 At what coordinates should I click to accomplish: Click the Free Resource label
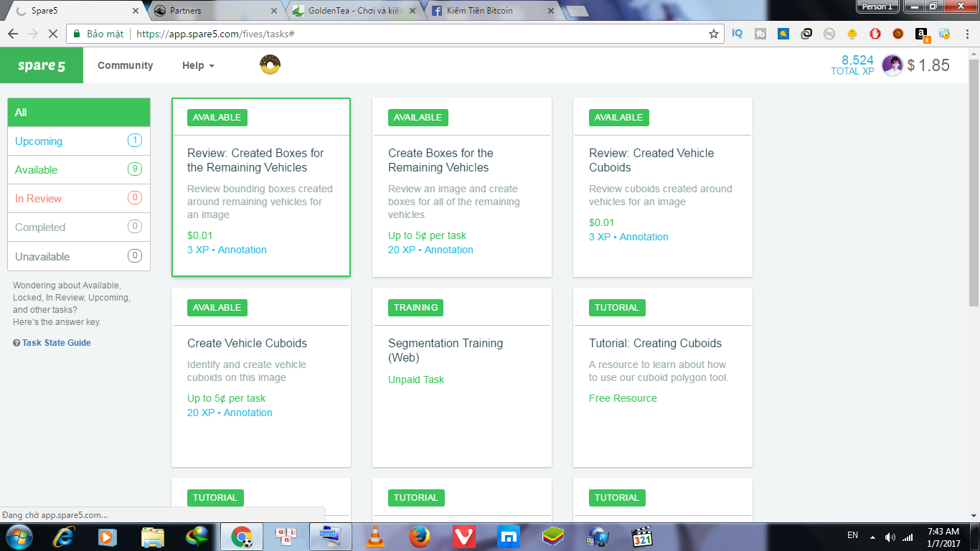click(623, 398)
